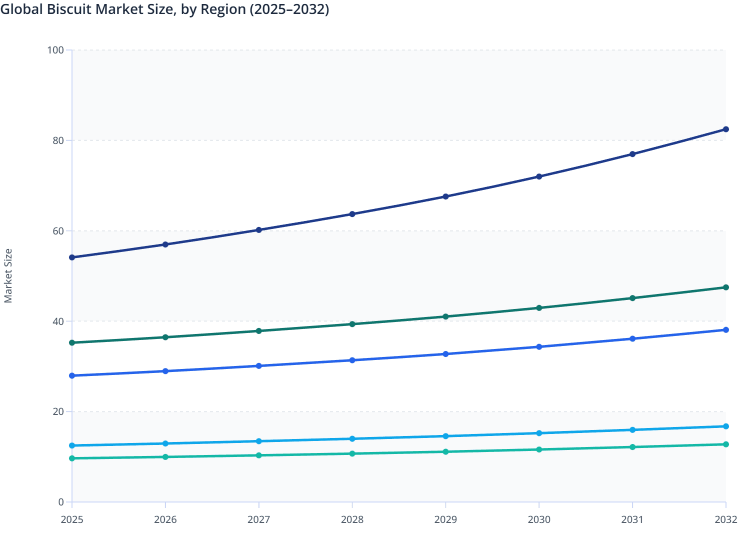Click the 2032 x-axis label

pos(726,520)
